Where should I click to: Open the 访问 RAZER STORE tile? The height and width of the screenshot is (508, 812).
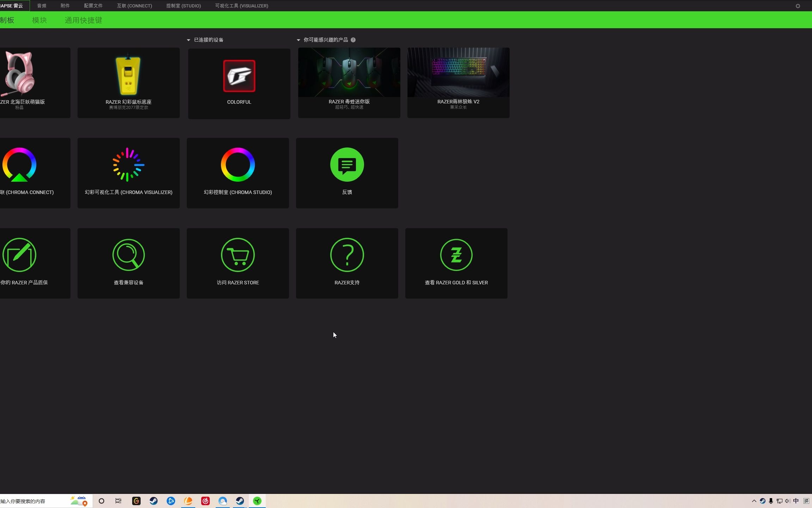238,263
